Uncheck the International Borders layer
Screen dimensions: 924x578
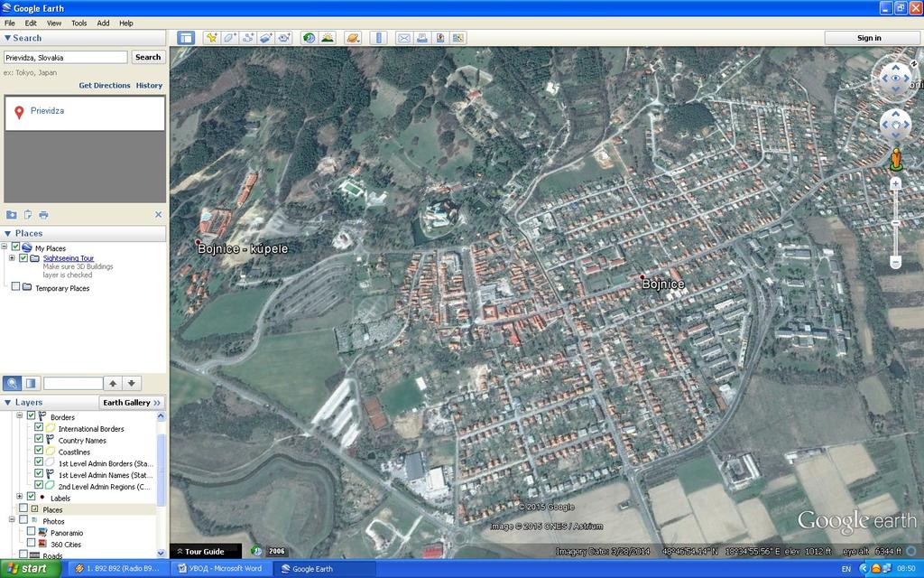point(39,427)
